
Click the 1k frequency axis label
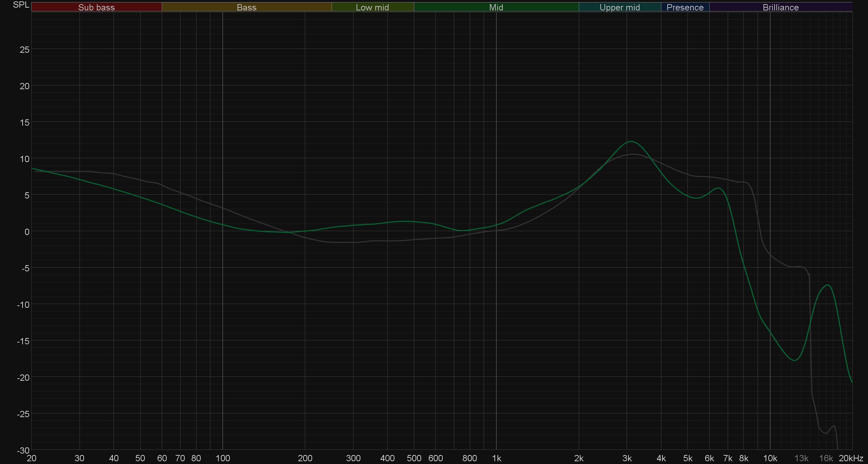click(x=496, y=458)
